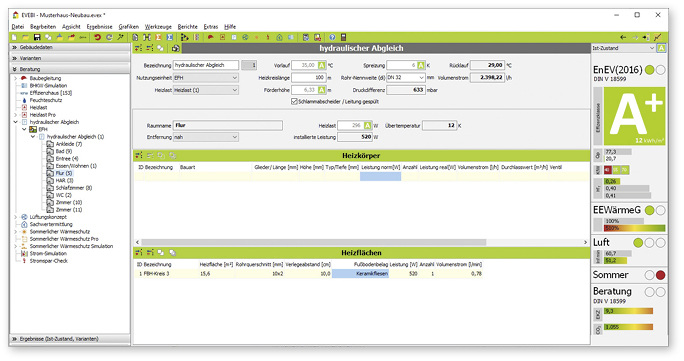
Task: Open the Ergebnisse menu
Action: (x=99, y=27)
